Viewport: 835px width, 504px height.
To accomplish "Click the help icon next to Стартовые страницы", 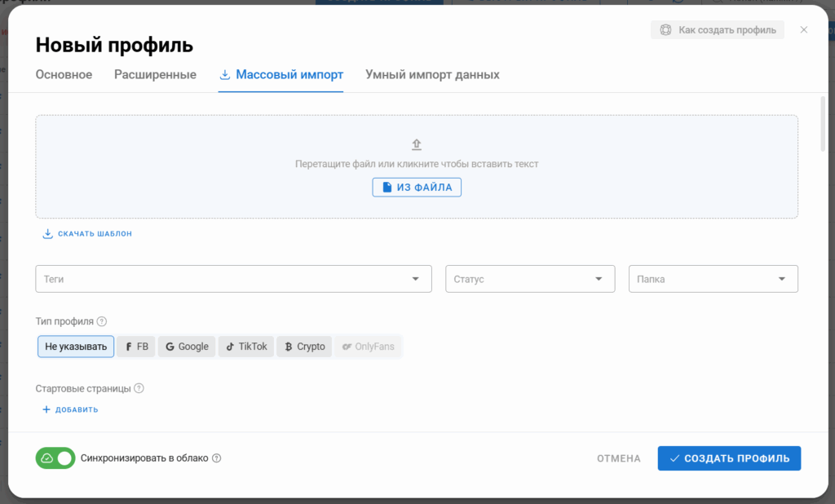I will [139, 388].
